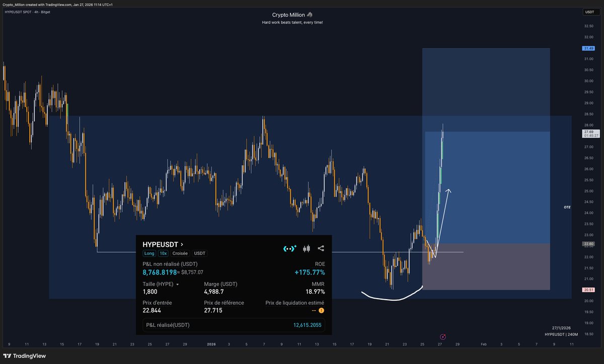
Task: Click the TradingView logo in the bottom-left corner
Action: pos(23,356)
